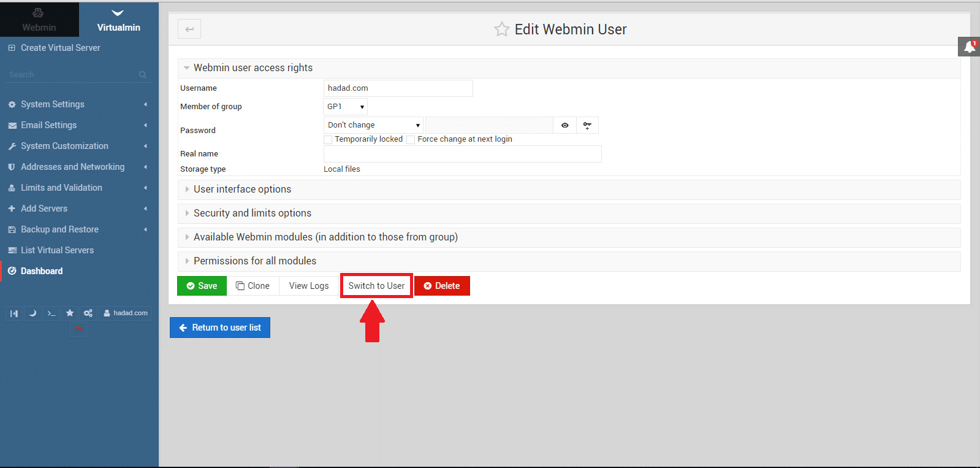The width and height of the screenshot is (980, 468).
Task: Open the command shell terminal icon
Action: coord(51,313)
